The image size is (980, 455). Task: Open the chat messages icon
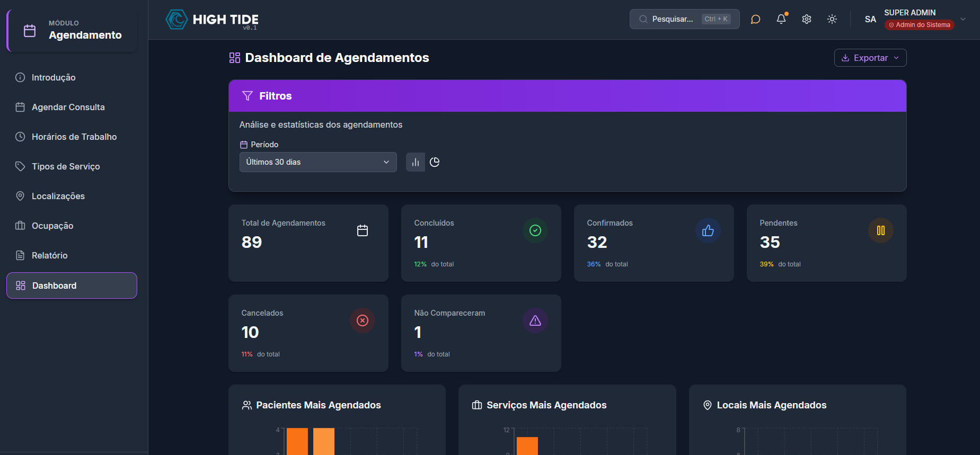click(x=755, y=19)
